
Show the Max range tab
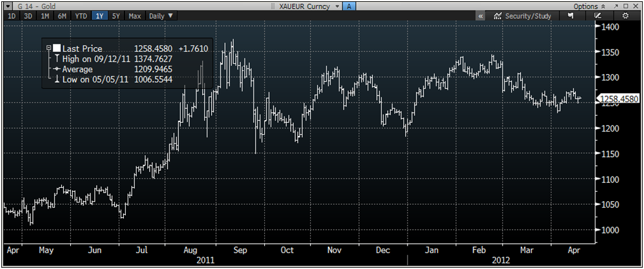point(134,15)
